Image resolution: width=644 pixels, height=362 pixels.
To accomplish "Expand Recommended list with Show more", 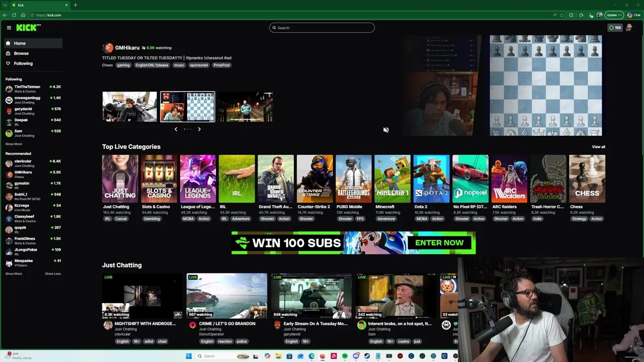I will 14,274.
